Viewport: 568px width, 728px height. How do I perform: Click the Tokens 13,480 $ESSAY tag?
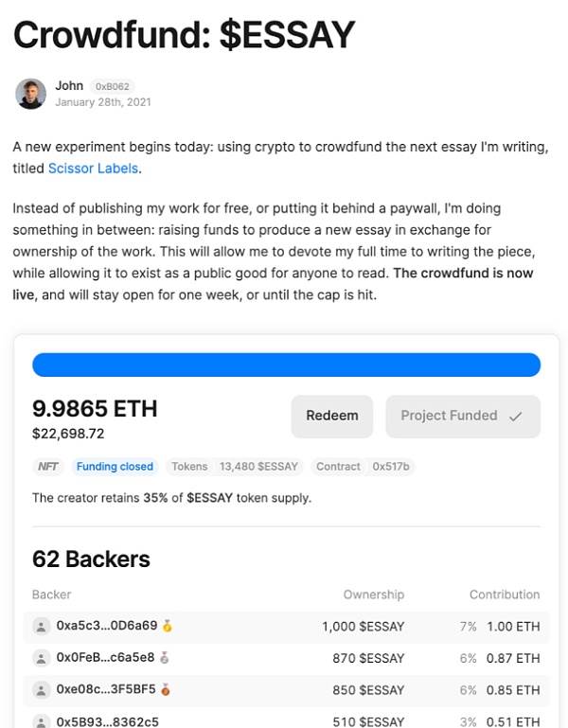pos(235,466)
